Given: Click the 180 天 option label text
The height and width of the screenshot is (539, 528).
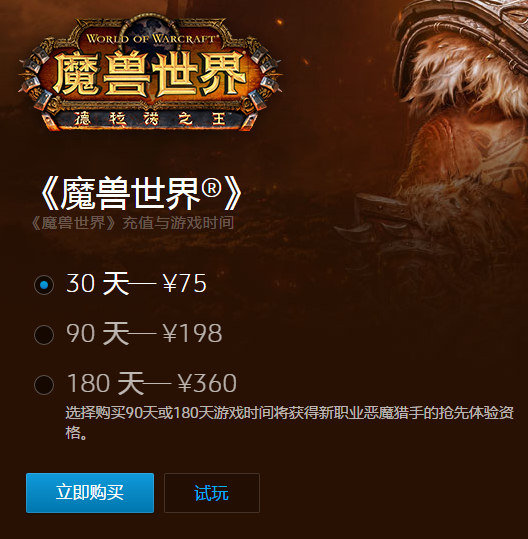Looking at the screenshot, I should (105, 383).
